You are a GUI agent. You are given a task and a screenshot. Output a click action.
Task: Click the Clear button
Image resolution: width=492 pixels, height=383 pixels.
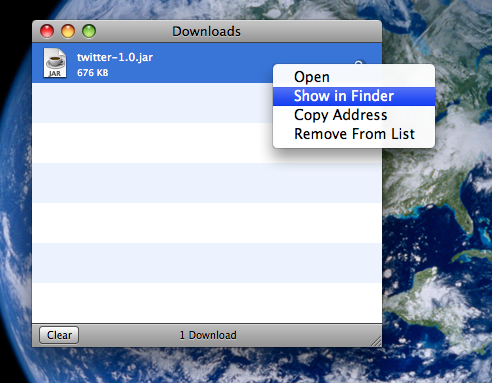point(59,335)
